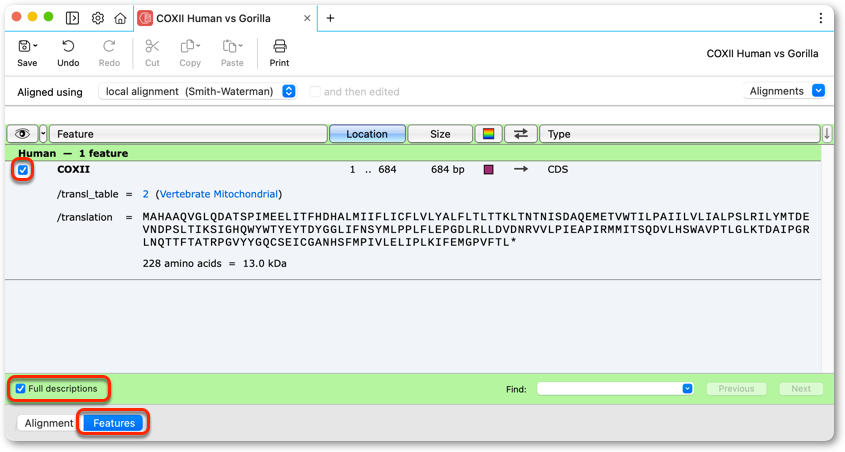Sort by the Size column header
This screenshot has height=452, width=845.
coord(440,134)
